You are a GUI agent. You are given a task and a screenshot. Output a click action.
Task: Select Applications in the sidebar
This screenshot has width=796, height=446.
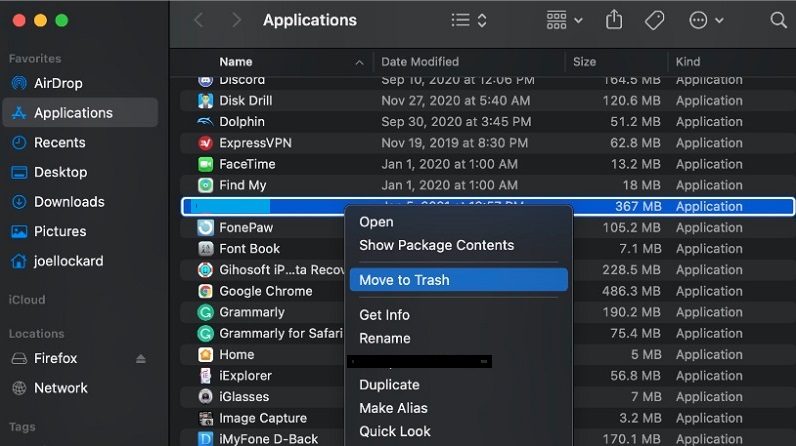coord(80,113)
